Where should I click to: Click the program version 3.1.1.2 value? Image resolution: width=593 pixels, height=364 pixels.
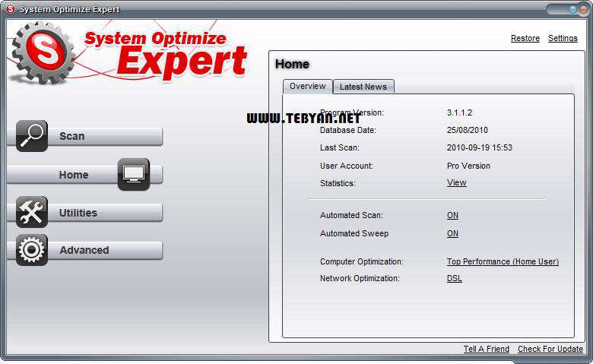[459, 112]
